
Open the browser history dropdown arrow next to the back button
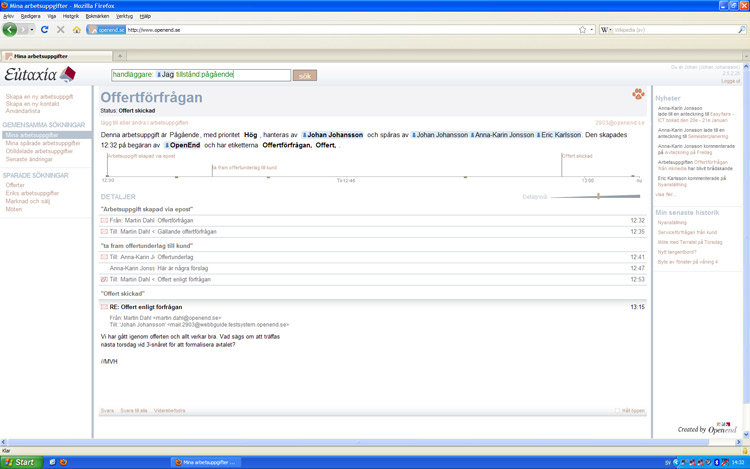(29, 30)
